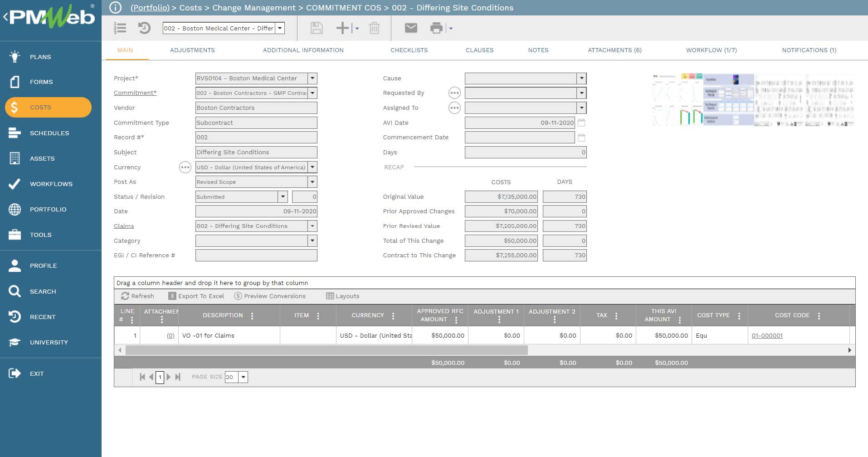Click the (Portfolio) breadcrumb link
868x457 pixels.
tap(150, 8)
